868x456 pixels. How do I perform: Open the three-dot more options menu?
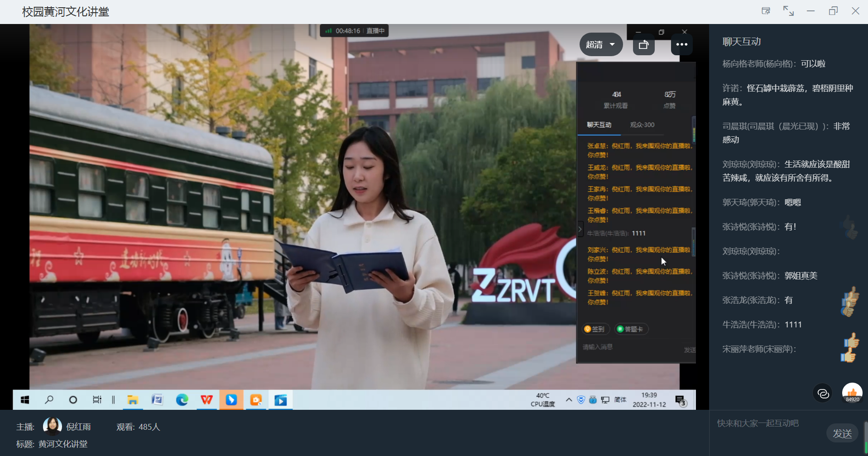click(x=681, y=44)
